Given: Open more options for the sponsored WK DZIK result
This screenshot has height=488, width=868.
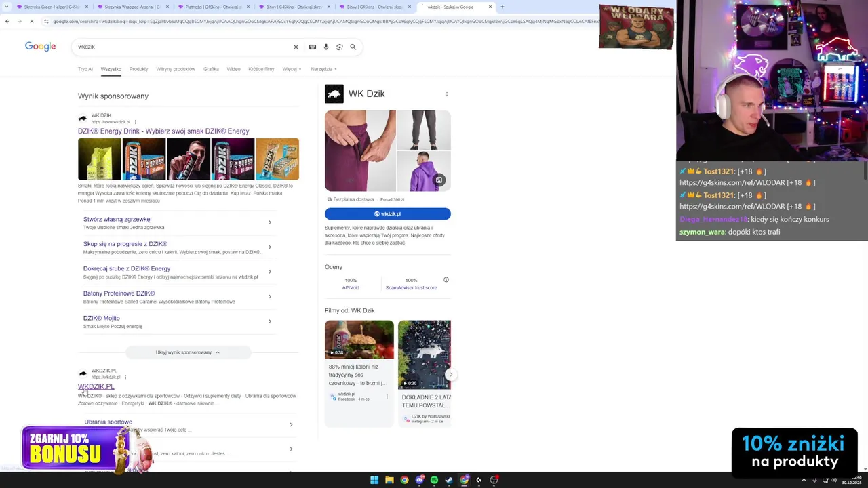Looking at the screenshot, I should [136, 122].
